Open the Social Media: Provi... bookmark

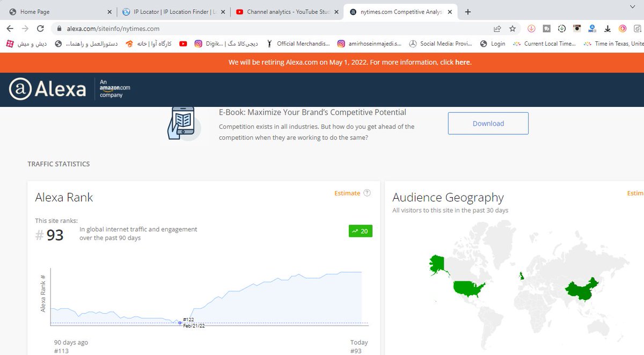(x=441, y=44)
